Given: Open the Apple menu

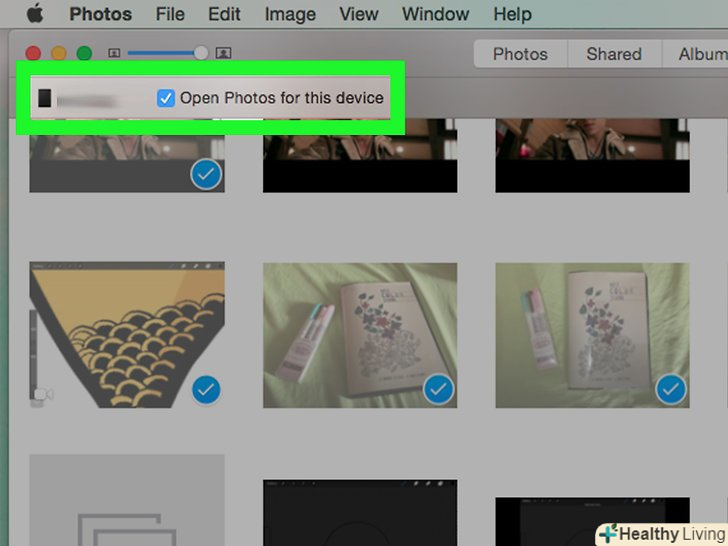Looking at the screenshot, I should click(35, 14).
